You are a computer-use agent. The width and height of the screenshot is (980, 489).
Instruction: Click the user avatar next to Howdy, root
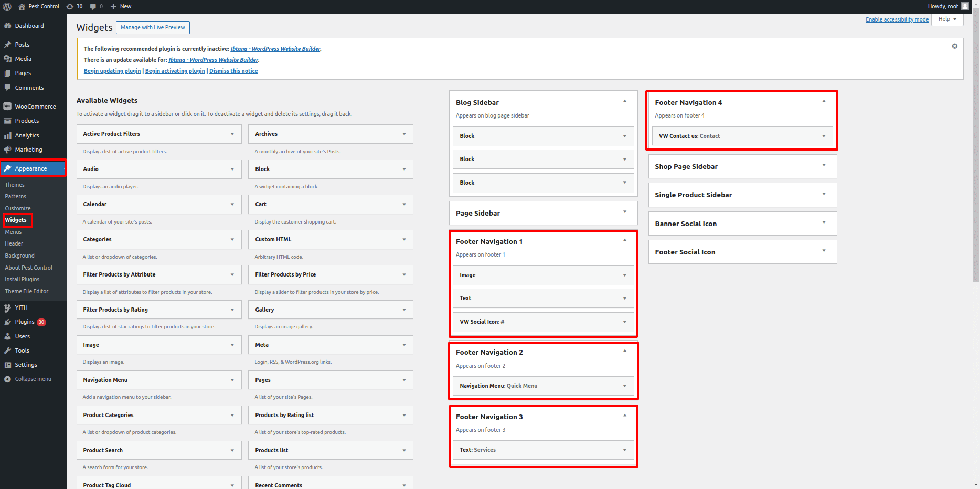pyautogui.click(x=965, y=6)
